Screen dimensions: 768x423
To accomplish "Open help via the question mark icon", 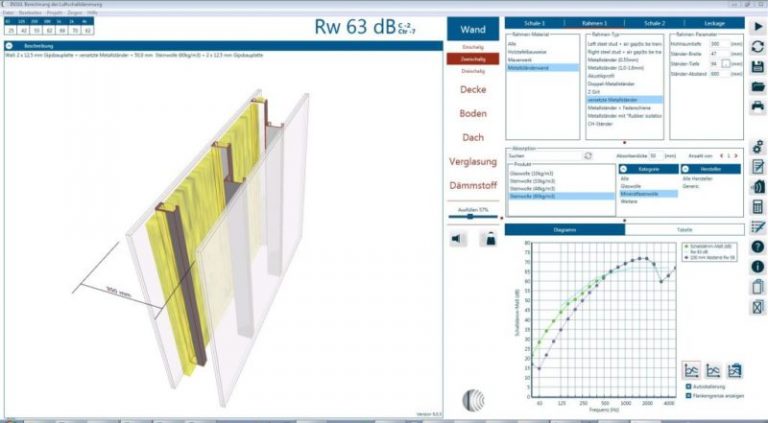I will 757,246.
